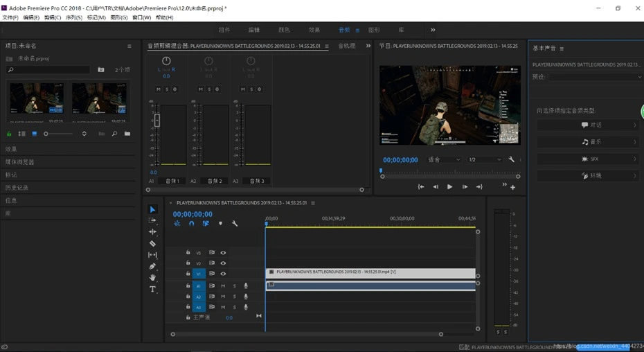Open the 窗口(W) menu
644x352 pixels.
[x=141, y=18]
